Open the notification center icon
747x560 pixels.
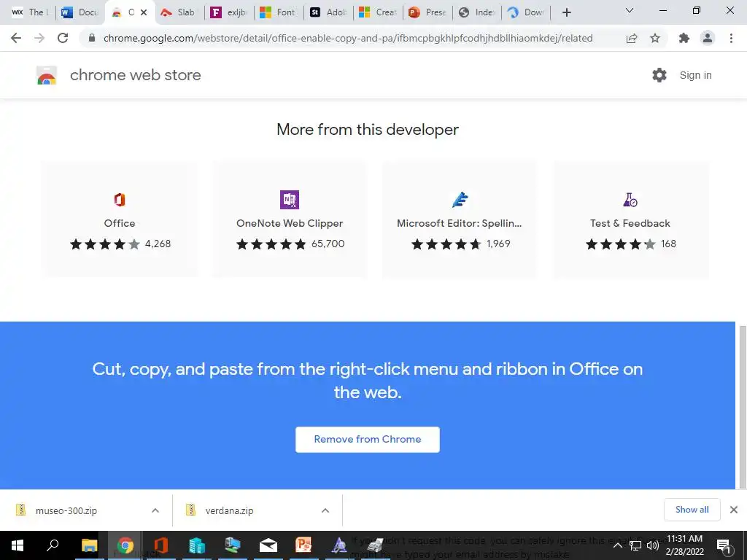tap(724, 545)
